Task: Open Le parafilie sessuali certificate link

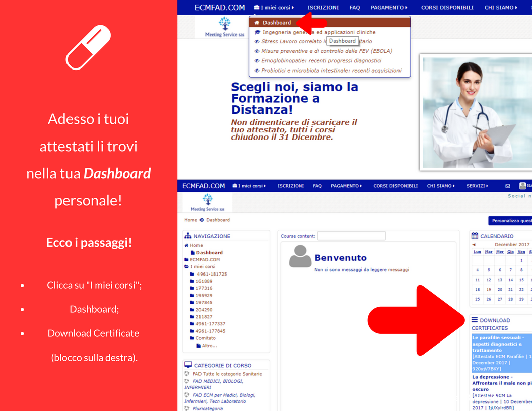Action: click(502, 353)
